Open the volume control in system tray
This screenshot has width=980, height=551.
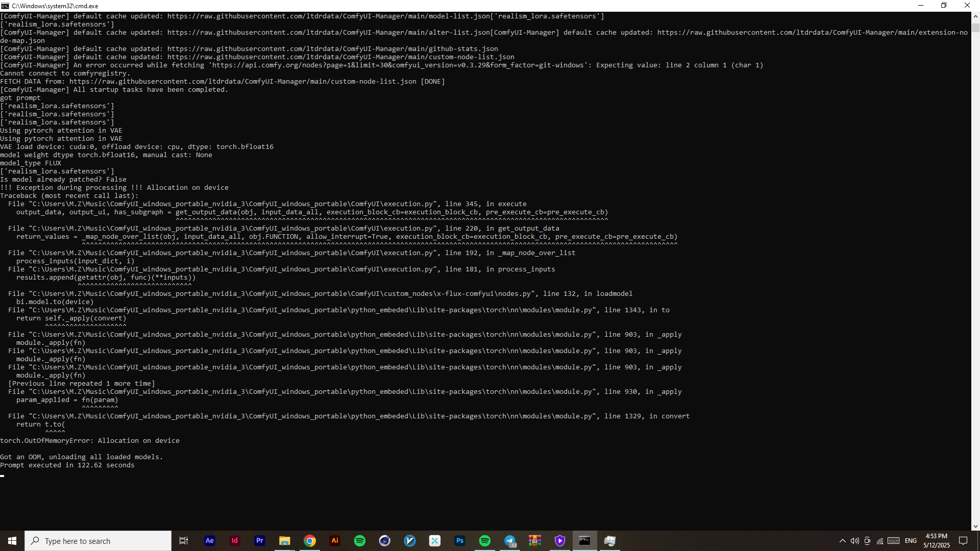click(855, 541)
